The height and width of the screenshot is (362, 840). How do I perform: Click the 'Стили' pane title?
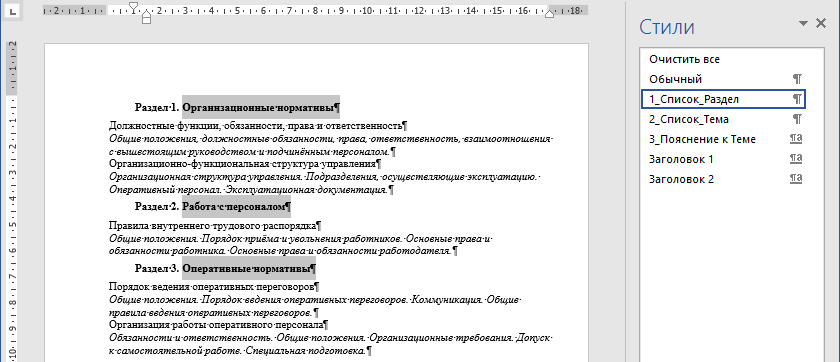(x=667, y=27)
